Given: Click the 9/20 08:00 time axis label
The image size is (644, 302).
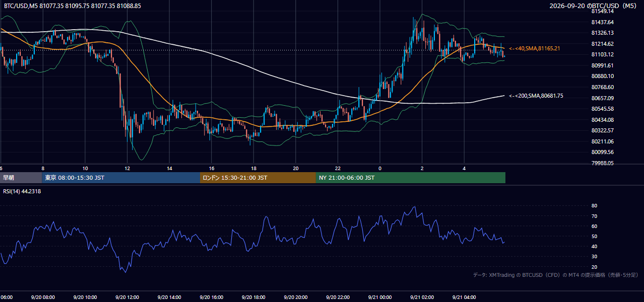Looking at the screenshot, I should click(43, 297).
